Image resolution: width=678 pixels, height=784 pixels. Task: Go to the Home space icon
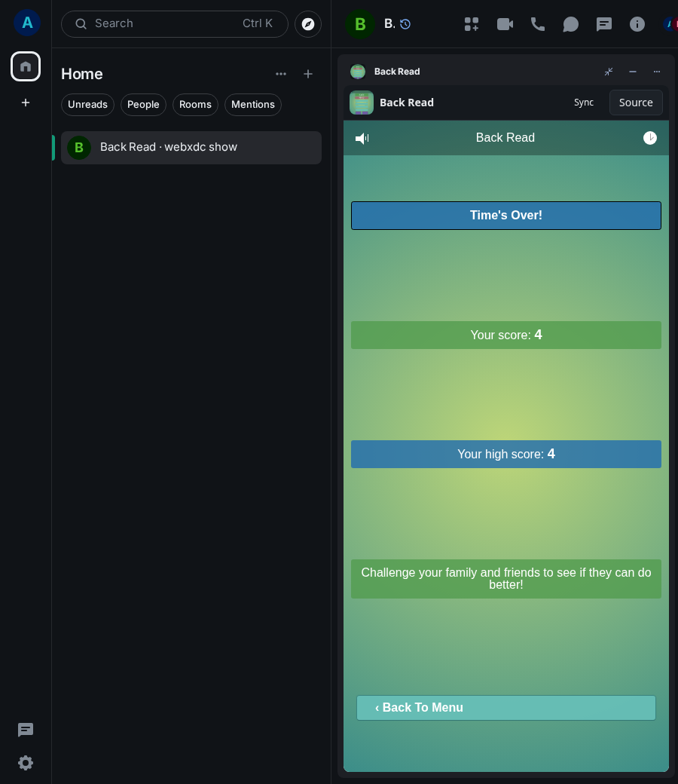[26, 66]
